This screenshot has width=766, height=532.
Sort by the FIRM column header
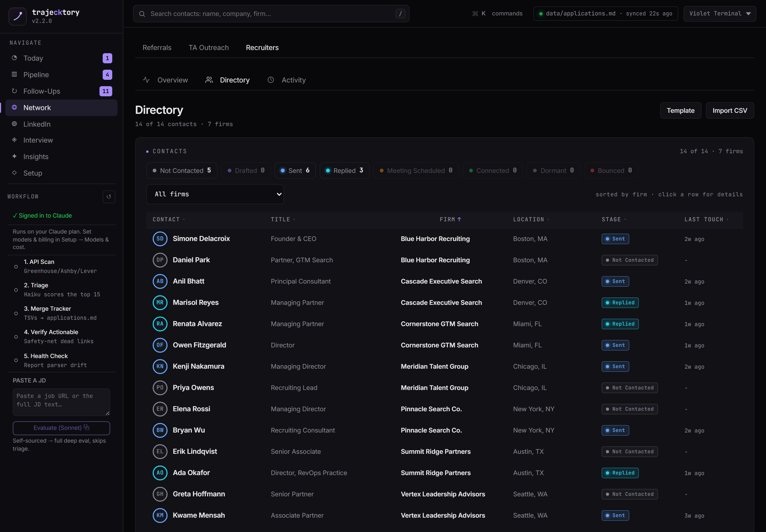click(450, 219)
